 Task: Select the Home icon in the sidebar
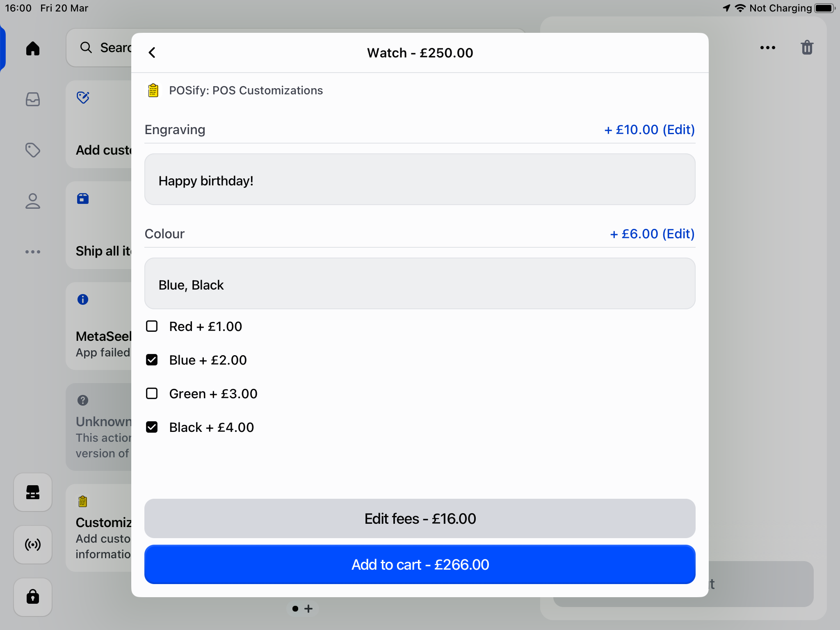tap(33, 48)
